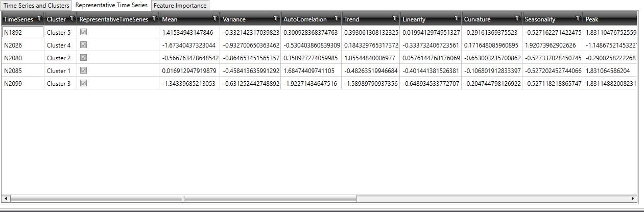This screenshot has height=212, width=644.
Task: Toggle representative checkbox for N2080 row
Action: [84, 58]
